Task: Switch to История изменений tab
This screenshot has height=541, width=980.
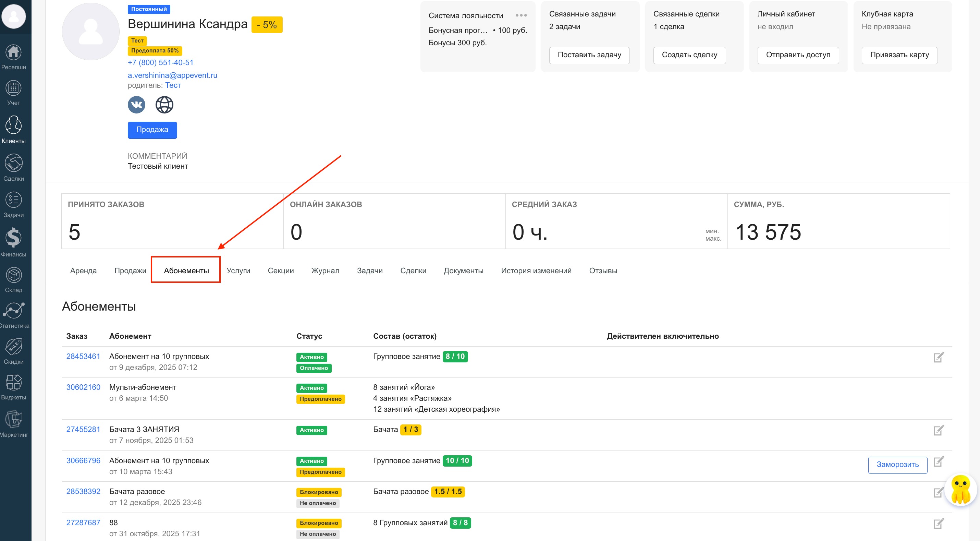Action: tap(536, 271)
